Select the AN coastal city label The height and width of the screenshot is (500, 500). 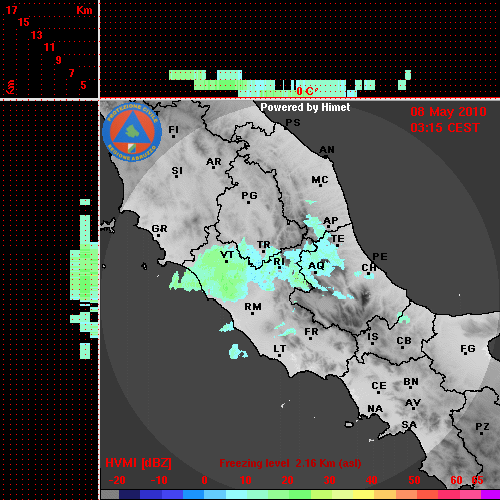click(x=327, y=150)
